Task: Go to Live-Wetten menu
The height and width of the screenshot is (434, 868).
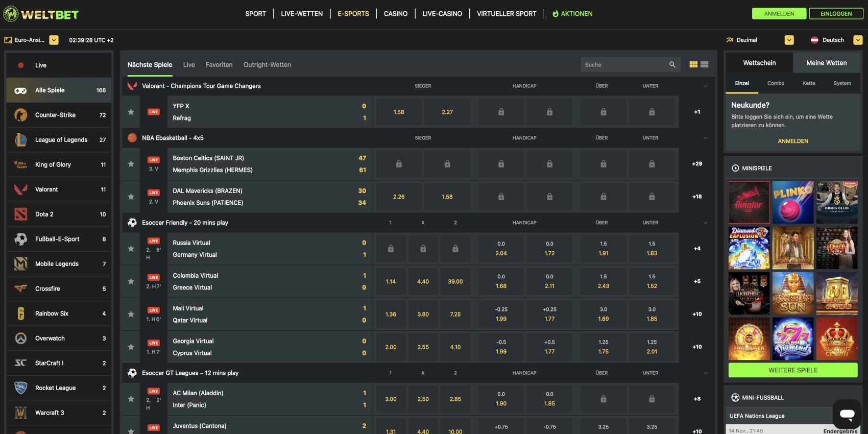Action: (302, 14)
